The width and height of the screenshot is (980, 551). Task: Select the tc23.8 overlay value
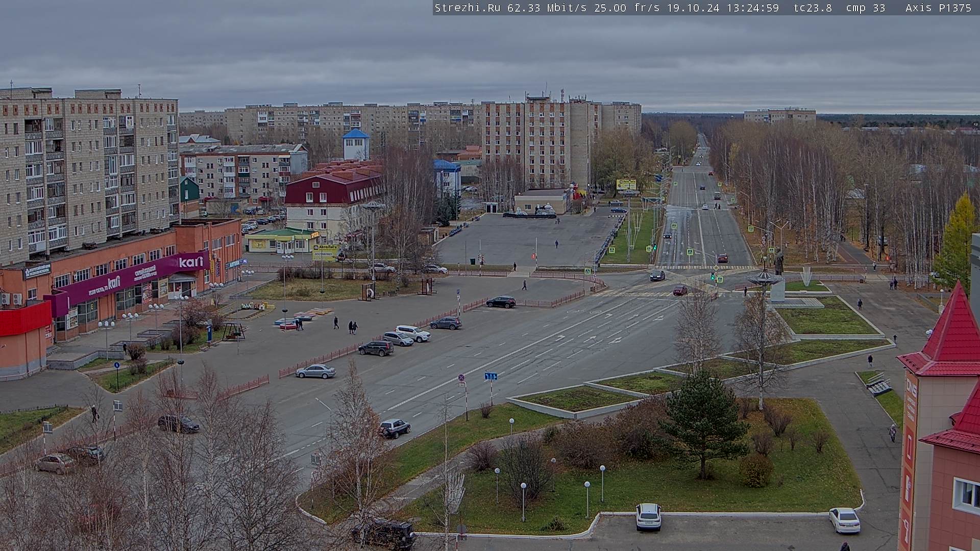coord(813,8)
